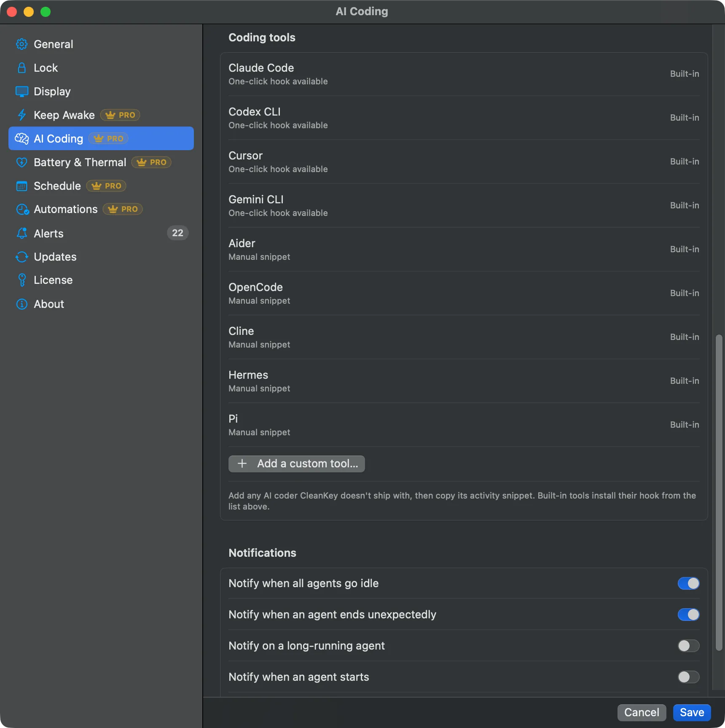Select the Aider tool row

coord(464,249)
